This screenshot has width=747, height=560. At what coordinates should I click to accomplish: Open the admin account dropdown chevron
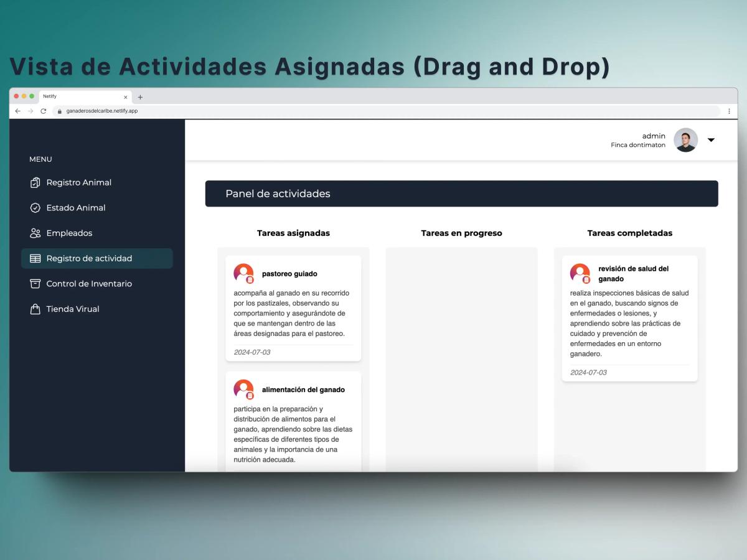click(711, 140)
